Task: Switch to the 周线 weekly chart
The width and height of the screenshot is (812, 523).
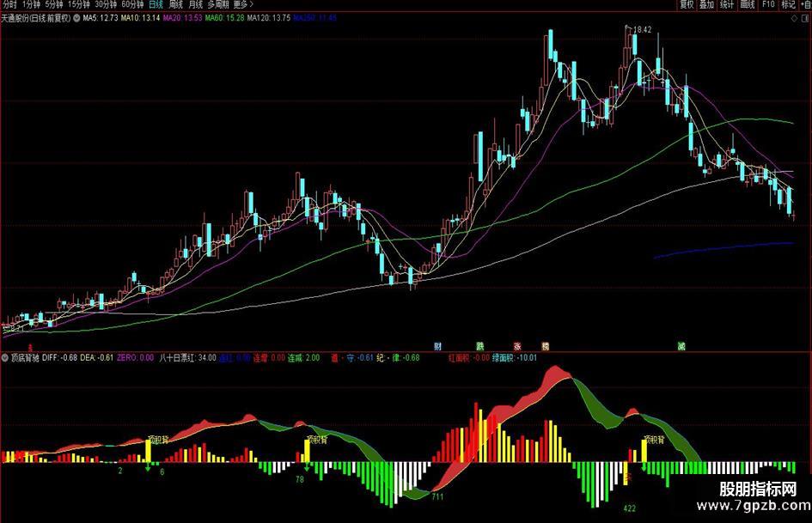Action: click(176, 4)
